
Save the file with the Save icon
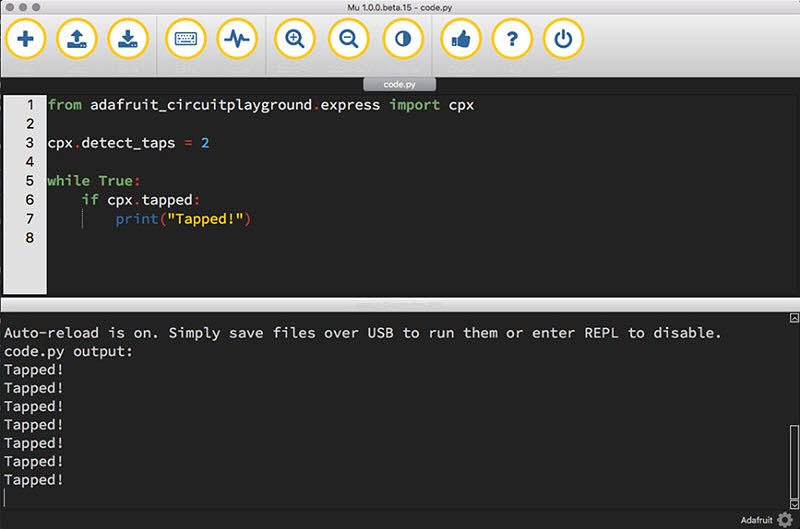(127, 40)
